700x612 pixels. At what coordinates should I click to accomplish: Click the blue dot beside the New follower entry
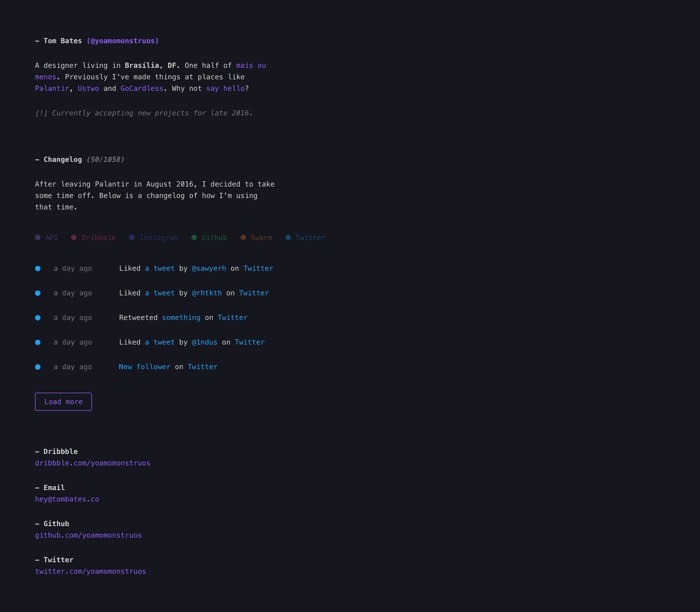click(x=37, y=366)
